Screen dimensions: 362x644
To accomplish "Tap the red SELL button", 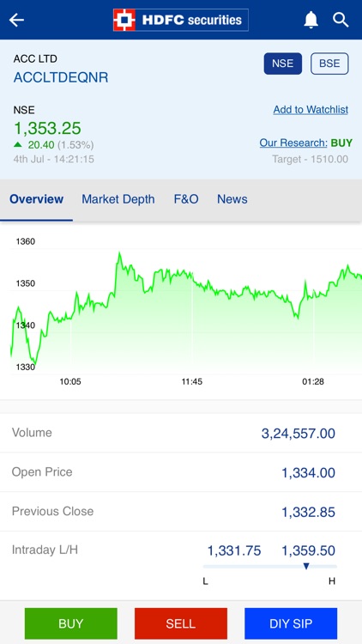I will click(x=181, y=623).
